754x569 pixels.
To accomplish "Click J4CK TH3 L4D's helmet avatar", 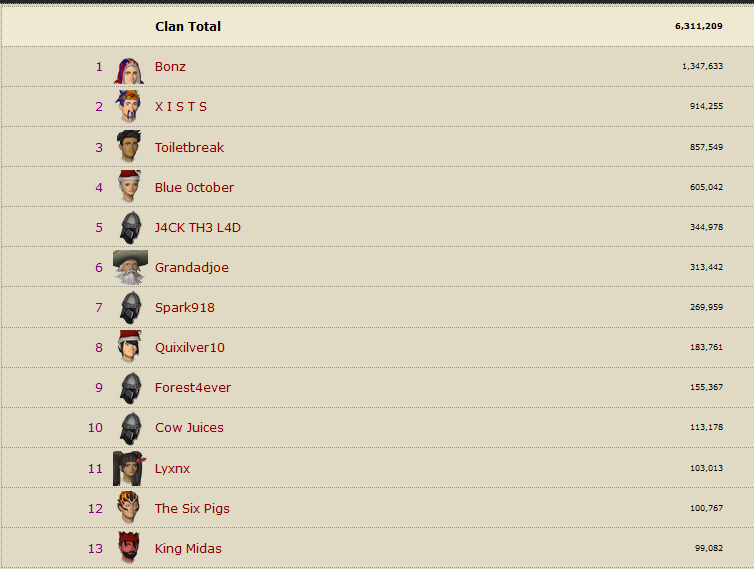I will pyautogui.click(x=131, y=228).
